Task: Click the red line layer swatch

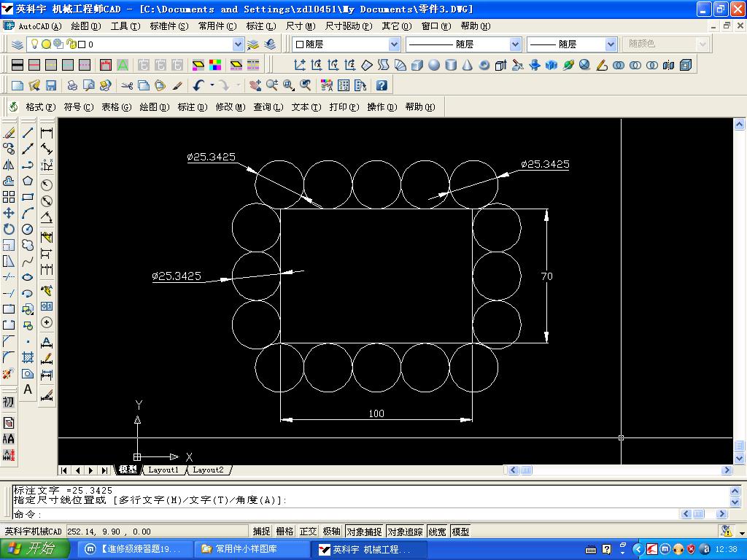Action: (x=34, y=65)
